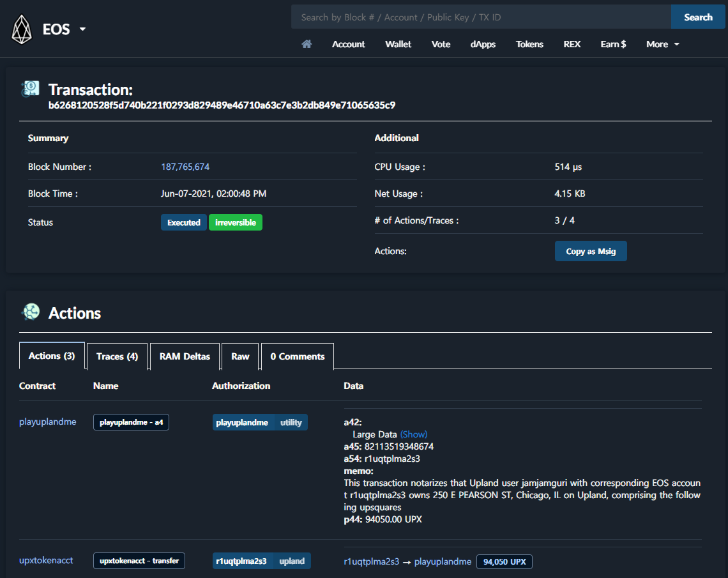
Task: Switch to the Traces (4) tab
Action: click(x=117, y=356)
